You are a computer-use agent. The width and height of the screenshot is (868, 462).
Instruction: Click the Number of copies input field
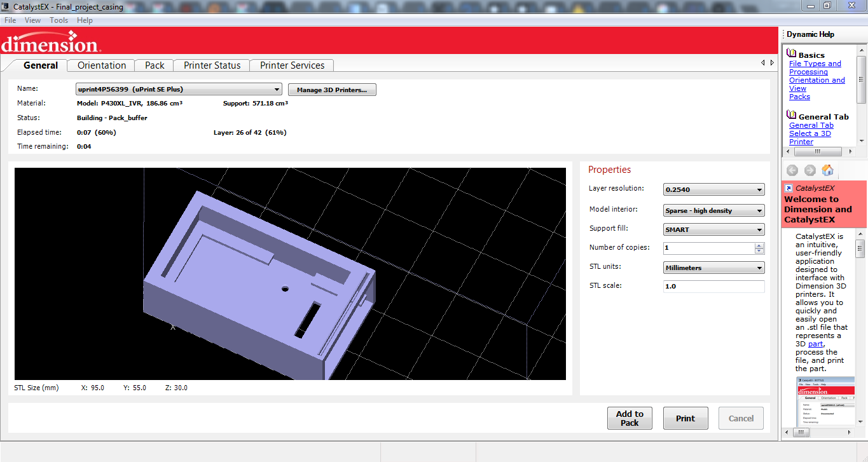[708, 248]
